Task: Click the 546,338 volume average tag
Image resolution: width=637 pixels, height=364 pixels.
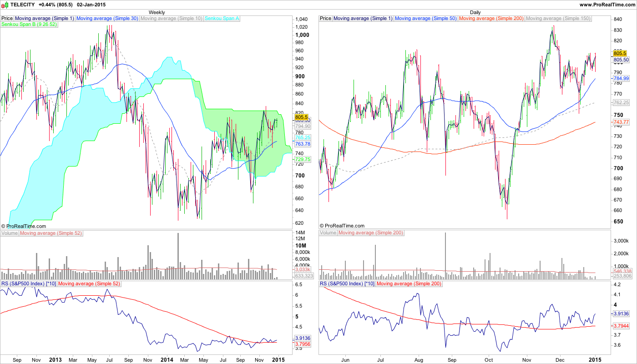Action: pyautogui.click(x=622, y=271)
